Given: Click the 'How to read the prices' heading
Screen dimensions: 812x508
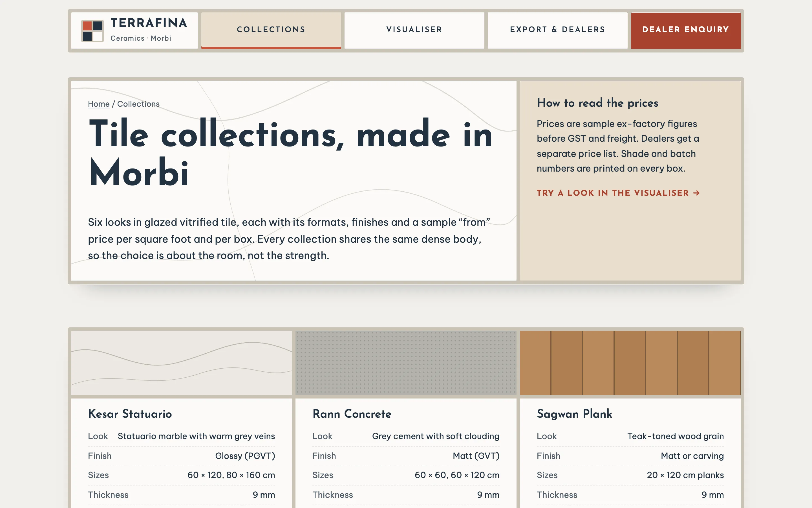Looking at the screenshot, I should 598,103.
